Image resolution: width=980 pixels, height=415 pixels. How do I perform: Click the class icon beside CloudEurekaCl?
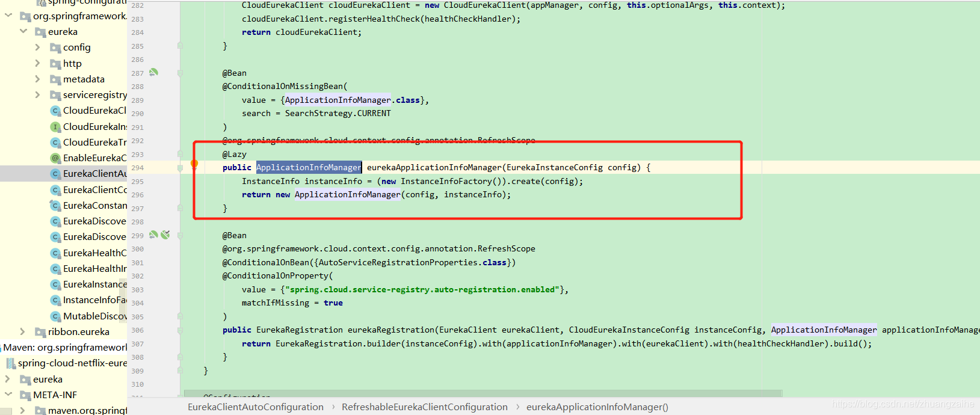[x=55, y=111]
